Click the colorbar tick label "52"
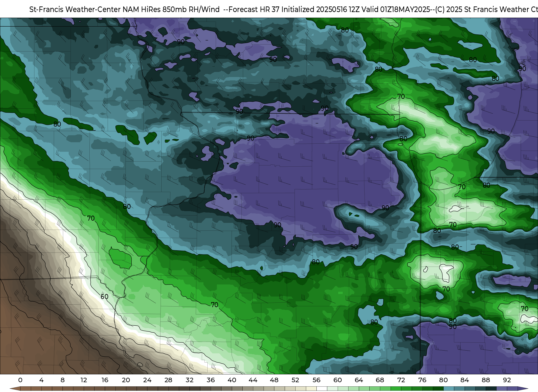This screenshot has height=392, width=538. click(295, 380)
